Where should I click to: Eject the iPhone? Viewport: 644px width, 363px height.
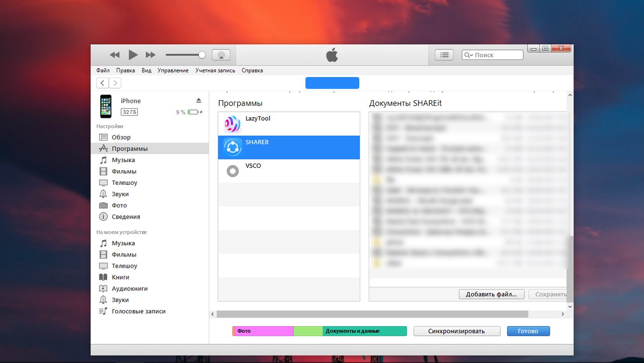click(x=199, y=101)
